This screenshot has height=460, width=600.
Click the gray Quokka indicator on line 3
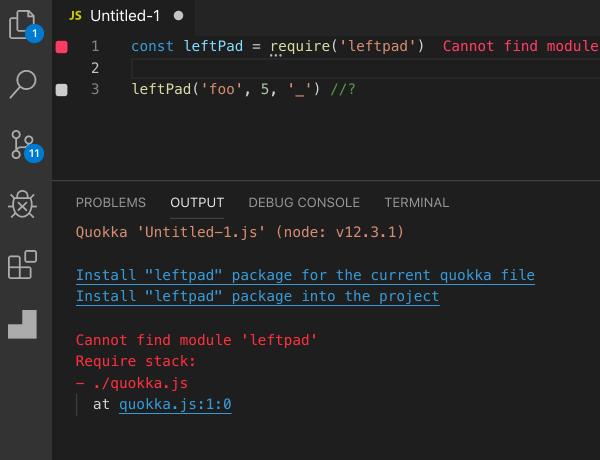tap(62, 90)
